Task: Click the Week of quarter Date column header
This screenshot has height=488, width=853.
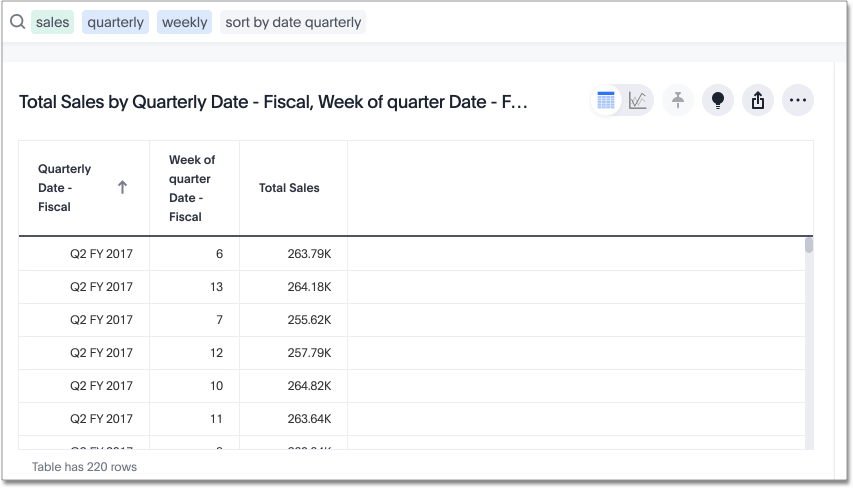Action: click(x=190, y=188)
